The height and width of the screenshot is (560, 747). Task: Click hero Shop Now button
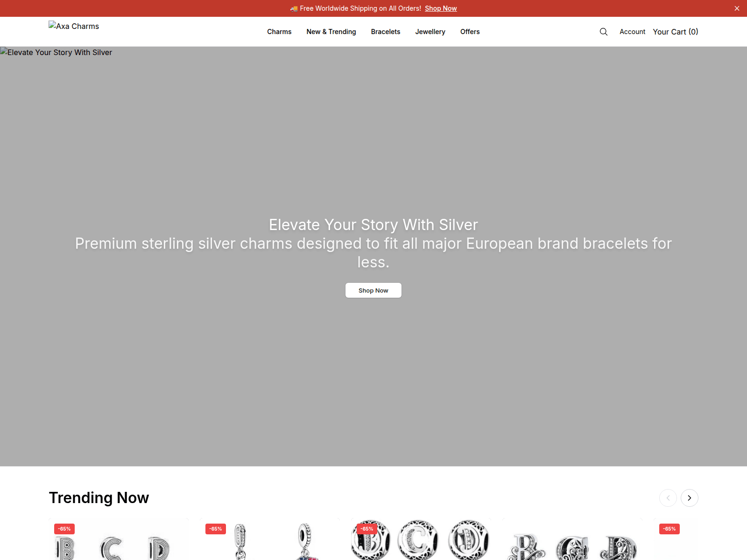click(x=373, y=290)
